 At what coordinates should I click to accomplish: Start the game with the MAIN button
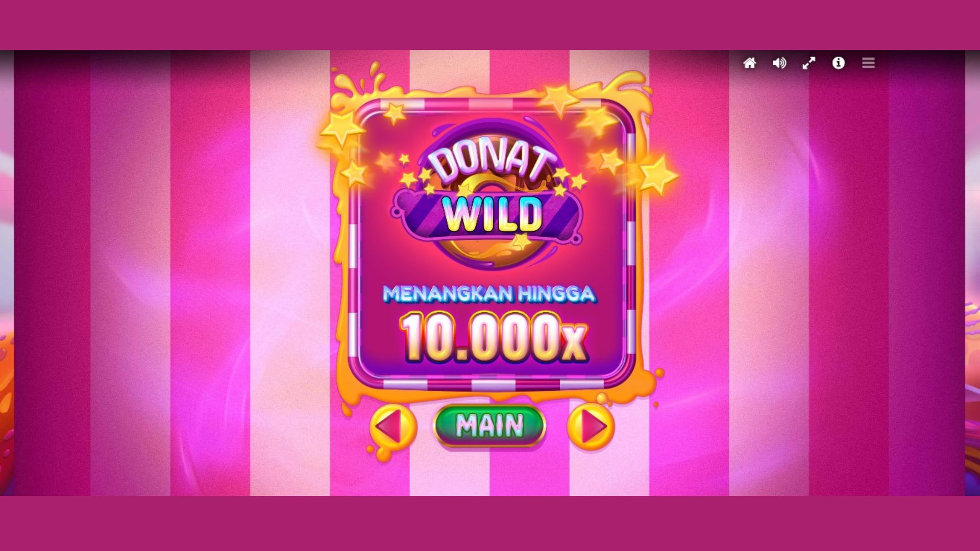tap(489, 425)
